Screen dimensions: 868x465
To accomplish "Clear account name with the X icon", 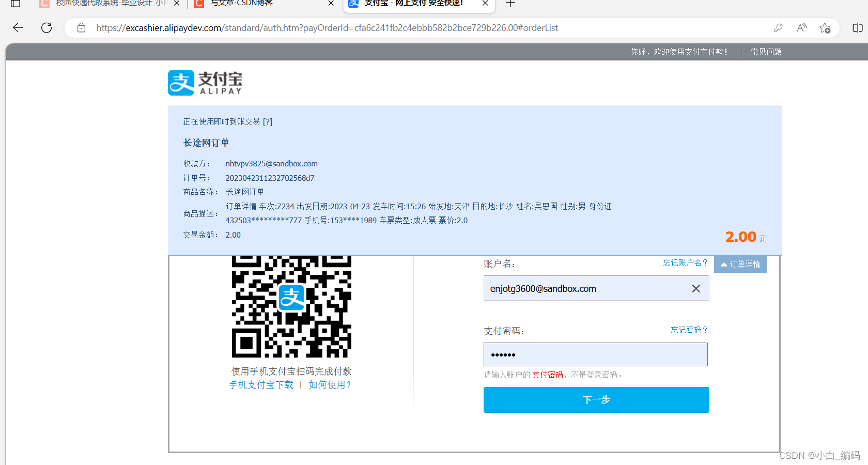I will pyautogui.click(x=696, y=288).
